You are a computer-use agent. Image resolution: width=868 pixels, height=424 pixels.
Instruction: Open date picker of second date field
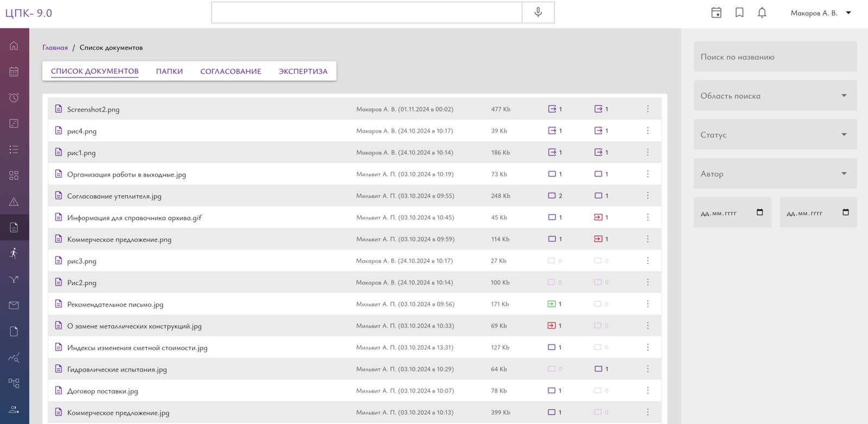[845, 212]
